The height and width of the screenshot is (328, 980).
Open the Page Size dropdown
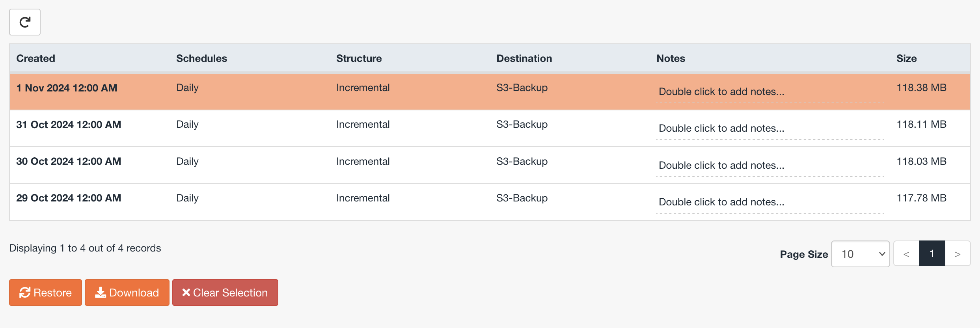(x=860, y=254)
